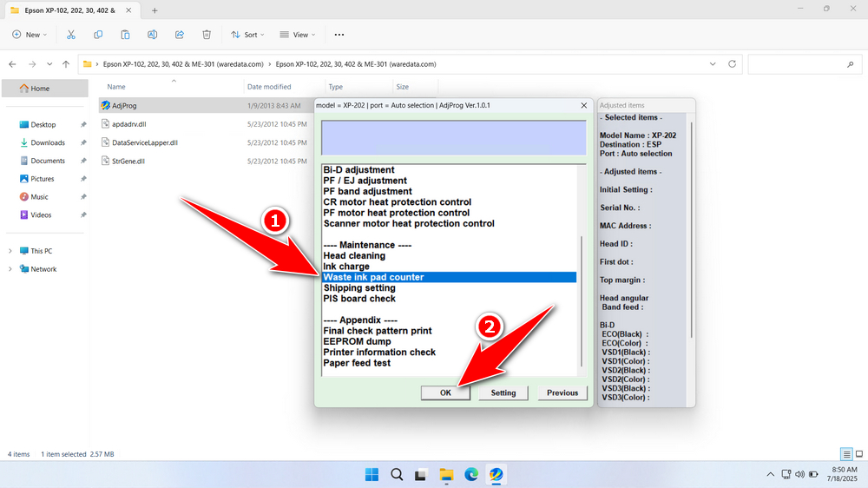Open the See more ellipsis menu

click(x=339, y=35)
